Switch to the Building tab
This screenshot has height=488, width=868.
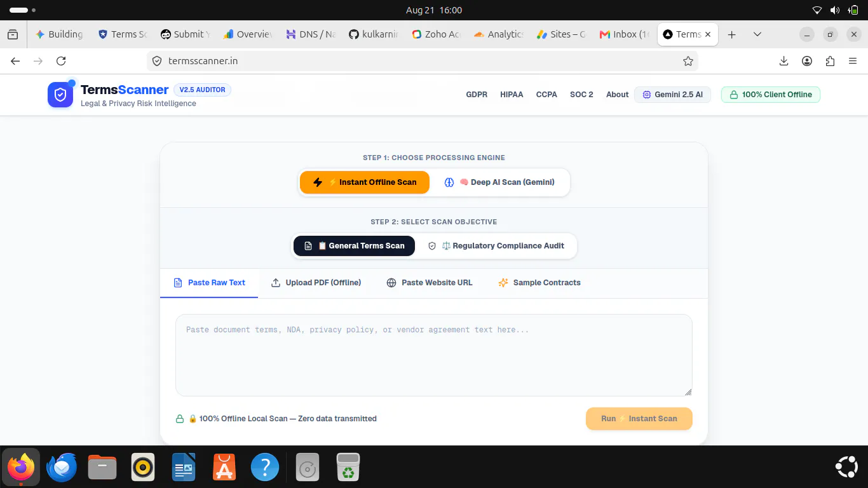pos(59,34)
